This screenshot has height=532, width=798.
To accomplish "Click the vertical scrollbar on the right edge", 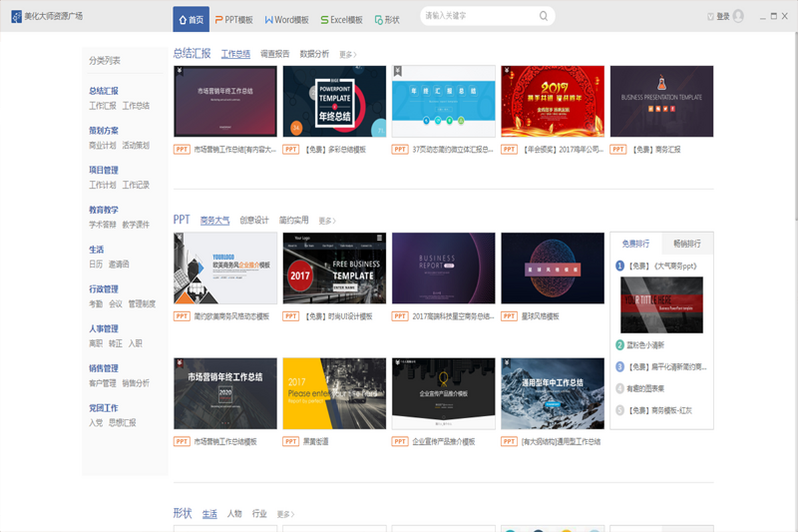I will click(794, 133).
